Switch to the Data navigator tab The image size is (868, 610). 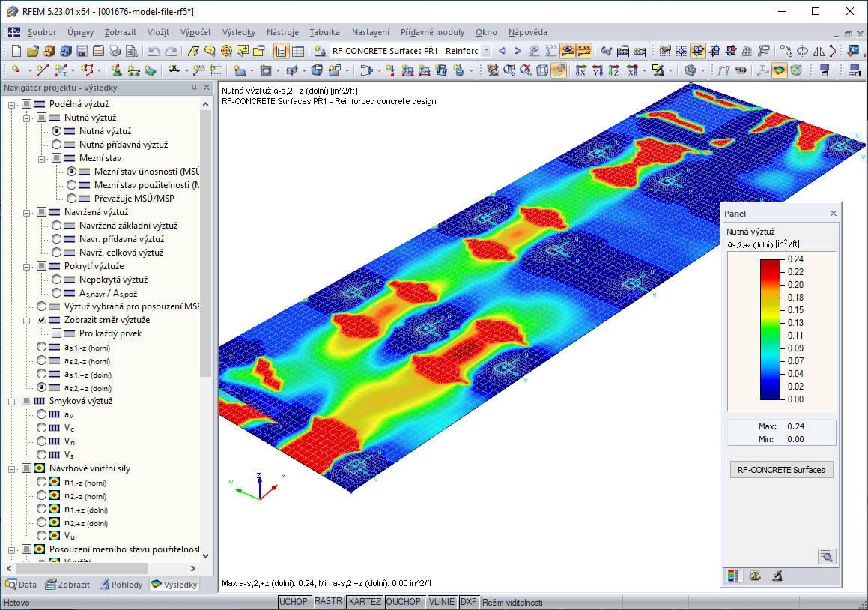pyautogui.click(x=21, y=585)
